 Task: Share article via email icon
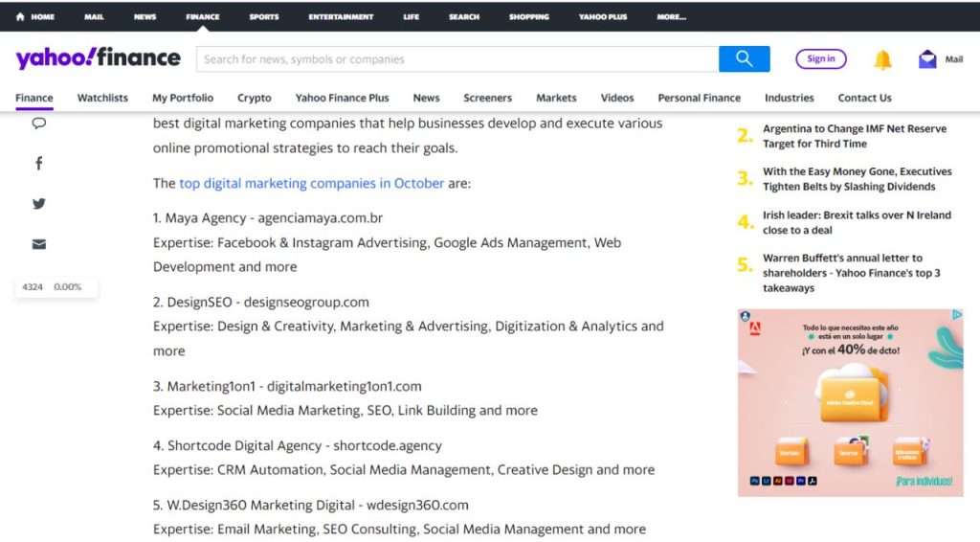click(x=38, y=244)
